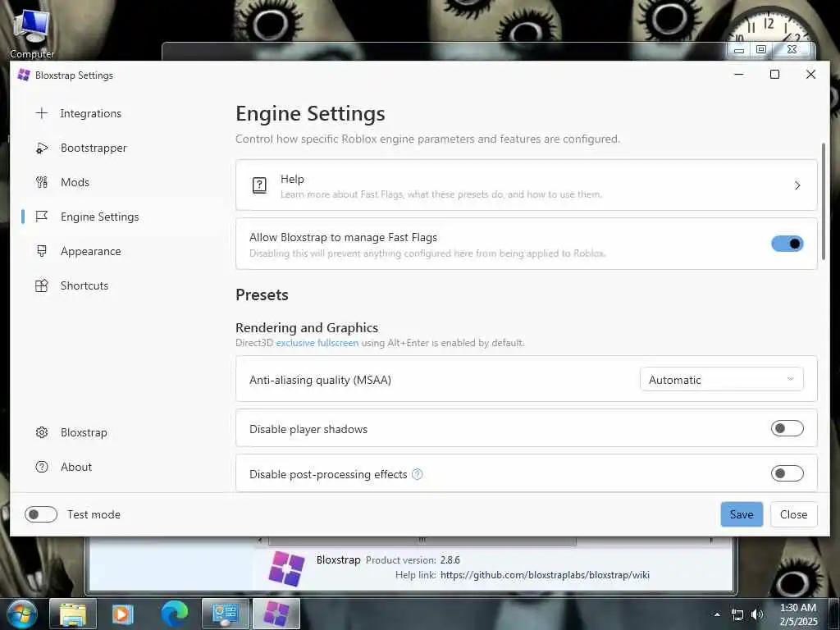
Task: Click the Engine Settings flag icon
Action: (41, 217)
